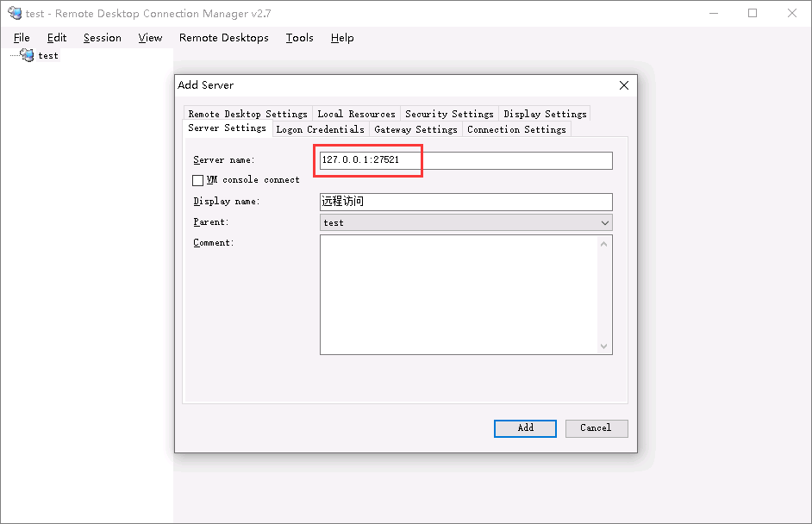The height and width of the screenshot is (524, 812).
Task: Click the Comment box scroll up arrow
Action: 603,244
